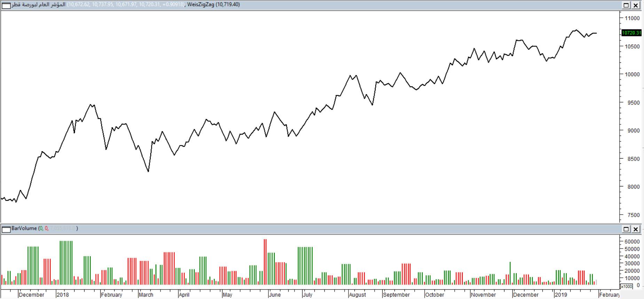The height and width of the screenshot is (299, 644).
Task: Click the February label just after 2018
Action: (x=111, y=294)
